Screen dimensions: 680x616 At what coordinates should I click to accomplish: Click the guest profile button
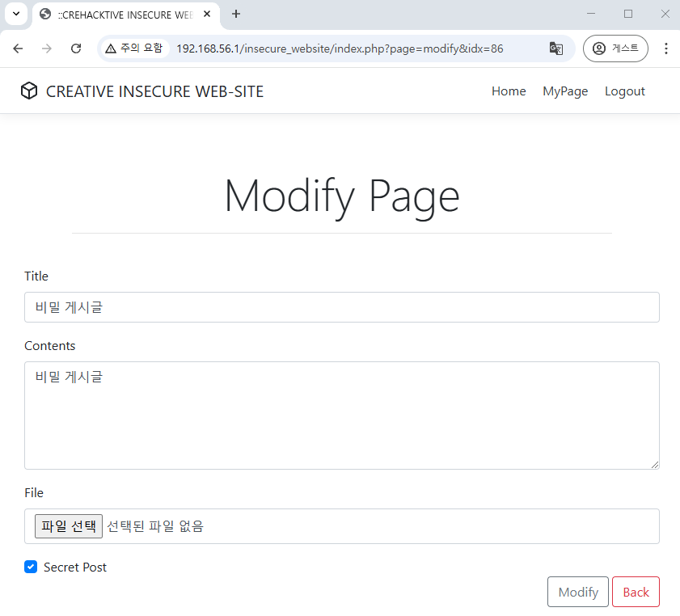(615, 49)
